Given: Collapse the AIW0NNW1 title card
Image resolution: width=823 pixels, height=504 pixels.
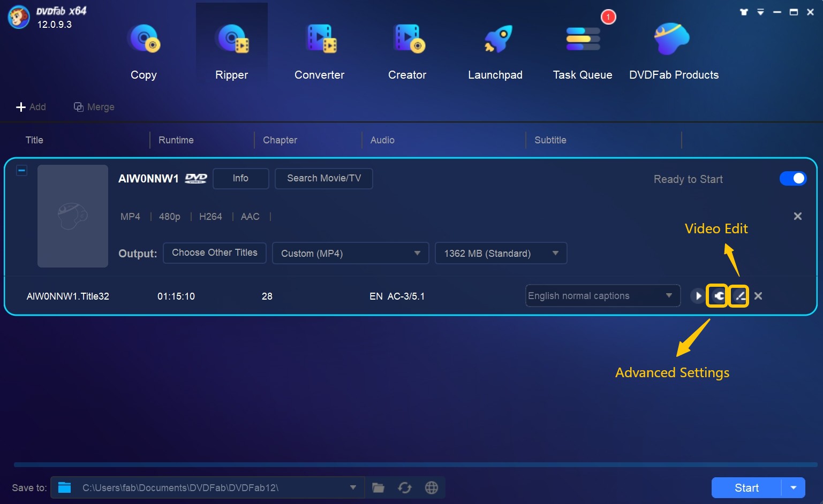Looking at the screenshot, I should click(x=21, y=170).
